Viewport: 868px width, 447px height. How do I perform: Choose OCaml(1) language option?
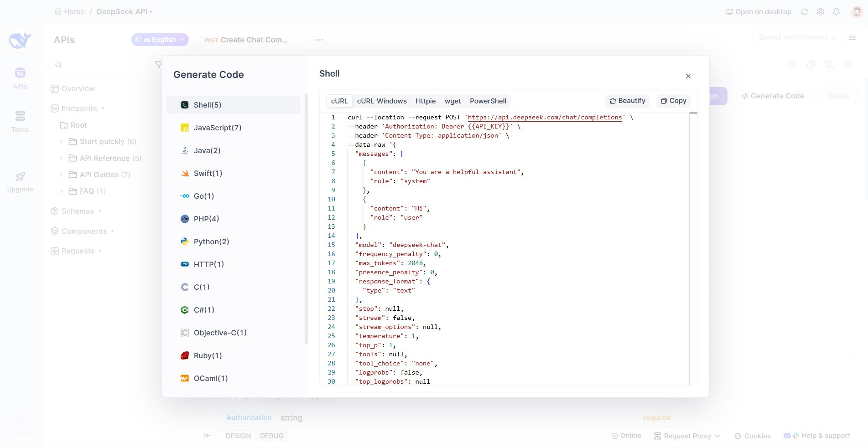pyautogui.click(x=233, y=378)
